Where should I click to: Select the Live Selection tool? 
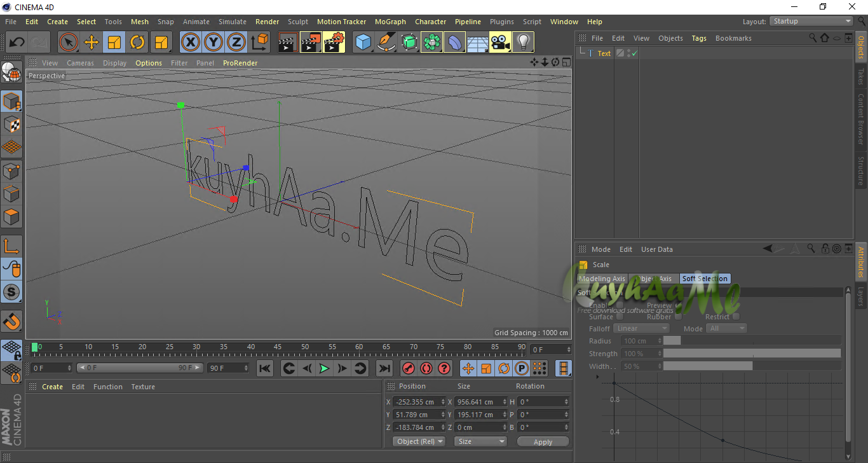tap(68, 43)
